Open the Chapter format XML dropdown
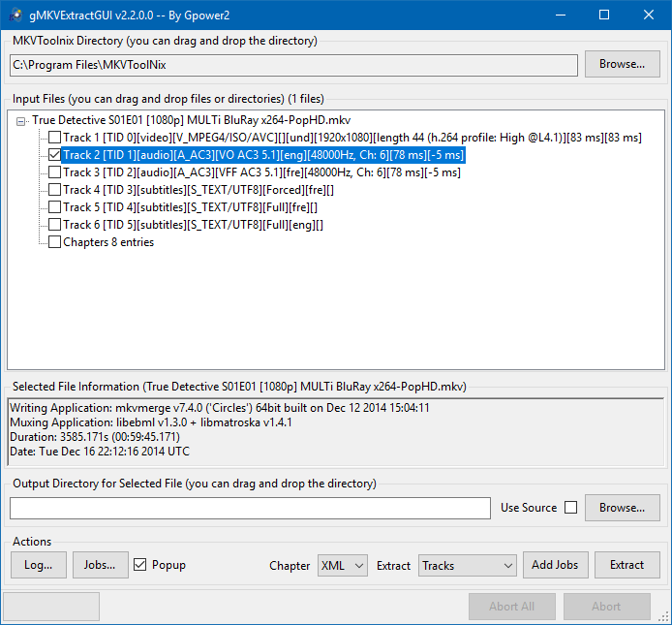Image resolution: width=672 pixels, height=625 pixels. (x=343, y=565)
